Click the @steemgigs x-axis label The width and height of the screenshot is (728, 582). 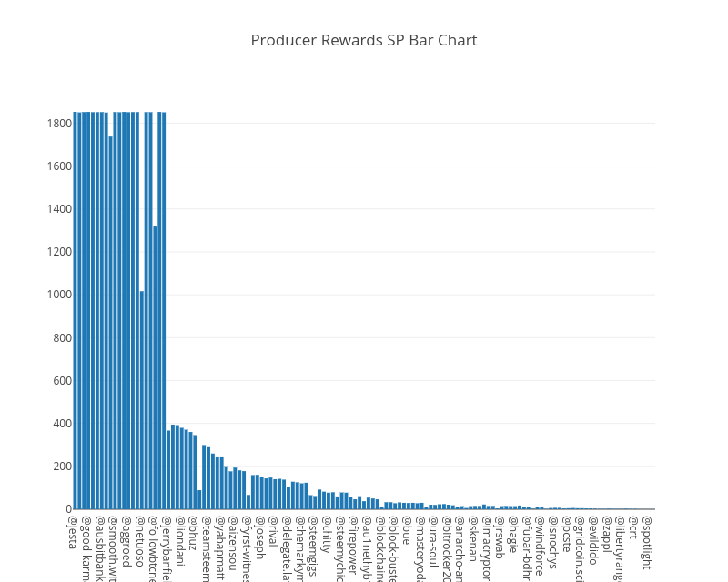[314, 547]
